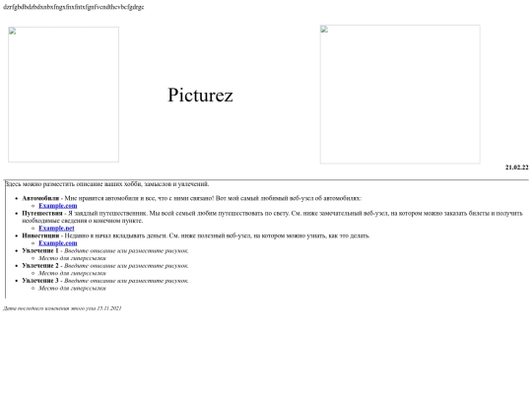The width and height of the screenshot is (532, 399).
Task: Click the gibberish text at top of page
Action: coord(74,7)
